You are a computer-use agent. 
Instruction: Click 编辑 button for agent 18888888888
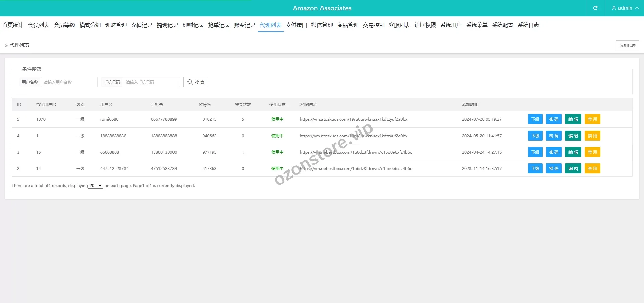(x=573, y=136)
